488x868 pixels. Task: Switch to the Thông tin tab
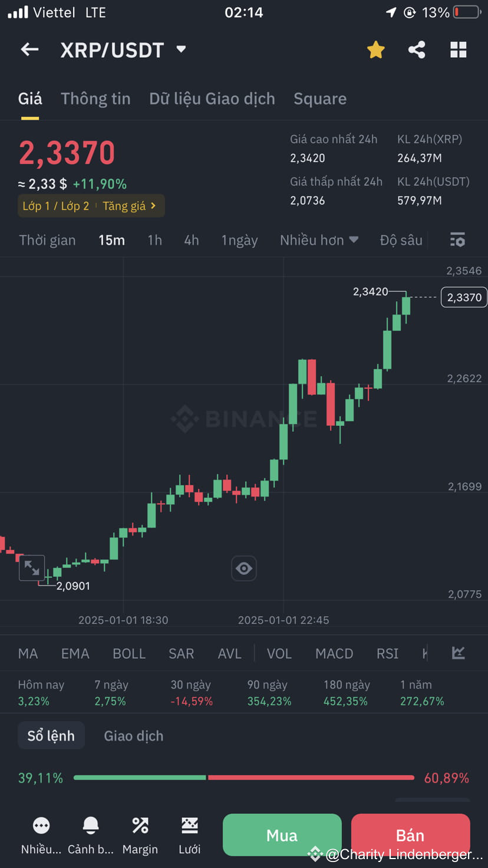(95, 98)
